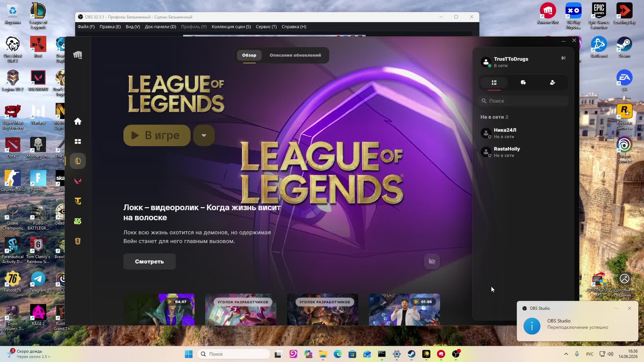Image resolution: width=644 pixels, height=362 pixels.
Task: Open the taskbar clock and calendar
Action: 628,354
